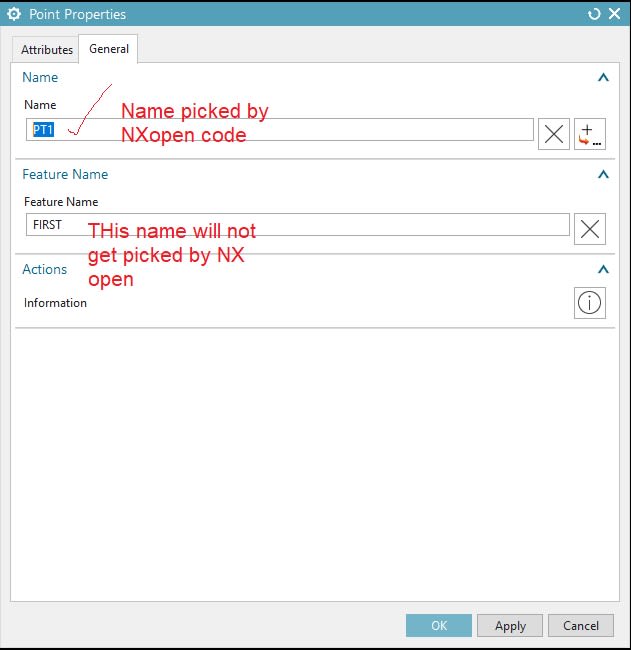Click the gear icon in dialog title bar
This screenshot has height=650, width=631.
point(14,14)
